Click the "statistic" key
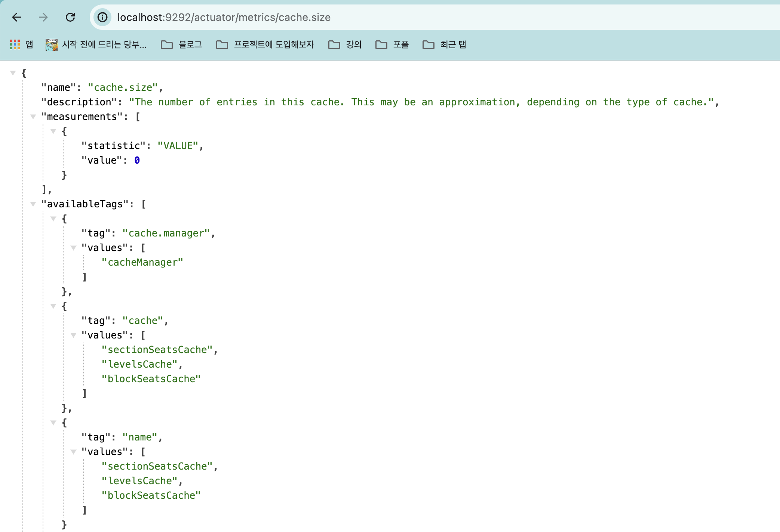 (114, 146)
